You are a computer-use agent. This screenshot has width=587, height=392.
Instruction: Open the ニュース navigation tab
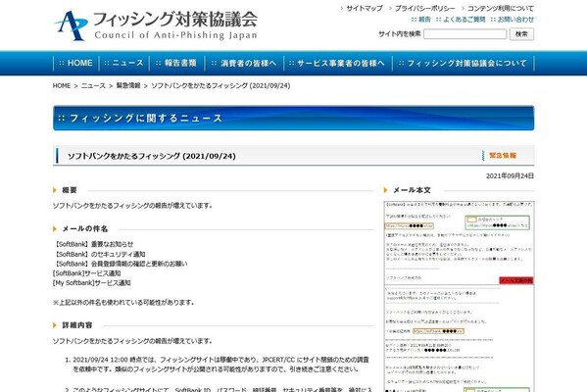click(123, 63)
